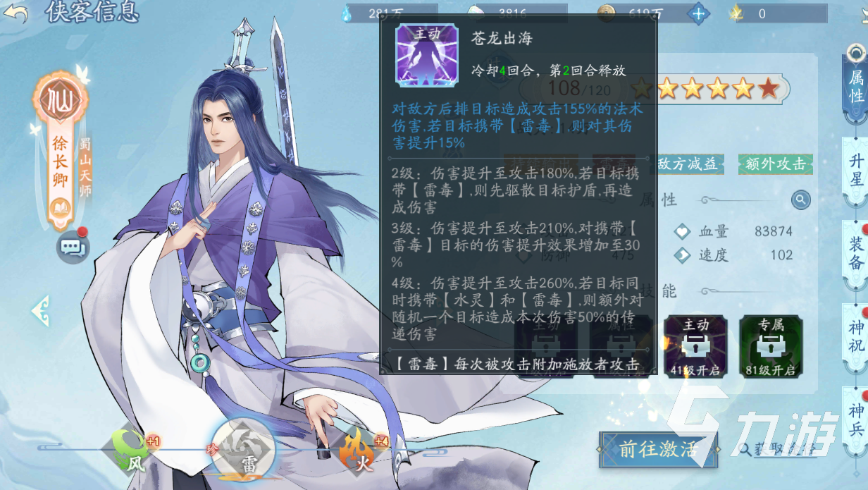868x490 pixels.
Task: Tap the locked 专属 skill unlocking at 81级
Action: coord(771,347)
